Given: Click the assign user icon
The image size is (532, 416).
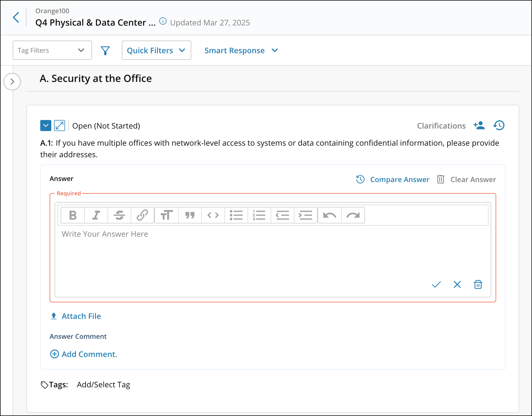Looking at the screenshot, I should click(479, 126).
